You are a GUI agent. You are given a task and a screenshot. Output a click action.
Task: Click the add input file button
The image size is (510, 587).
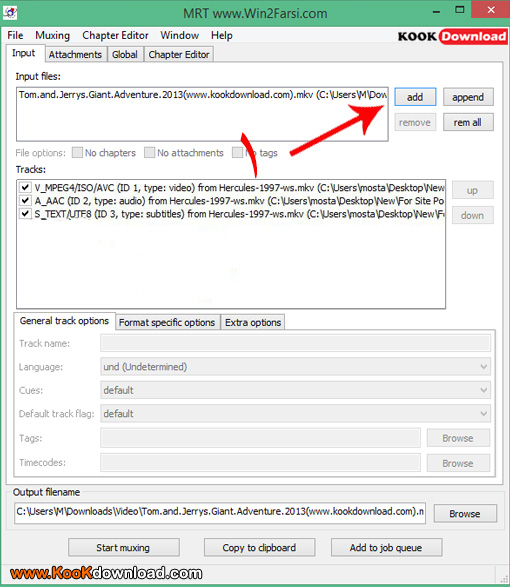point(415,97)
